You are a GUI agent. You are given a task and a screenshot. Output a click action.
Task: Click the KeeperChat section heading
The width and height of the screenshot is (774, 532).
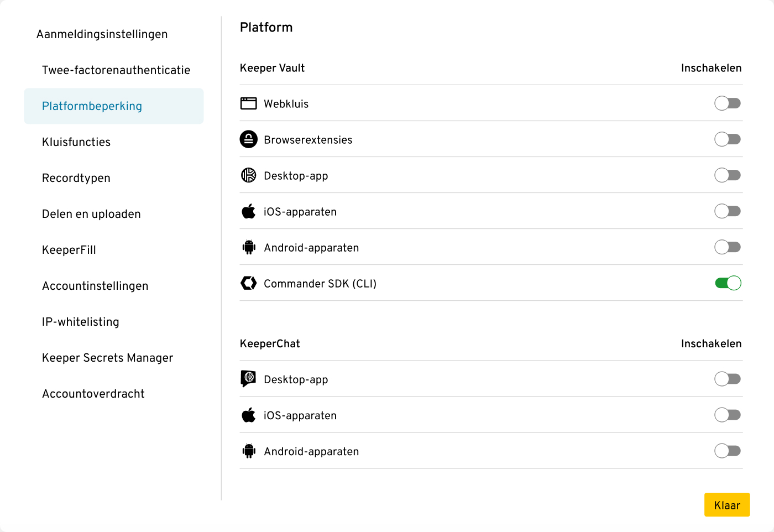point(270,343)
